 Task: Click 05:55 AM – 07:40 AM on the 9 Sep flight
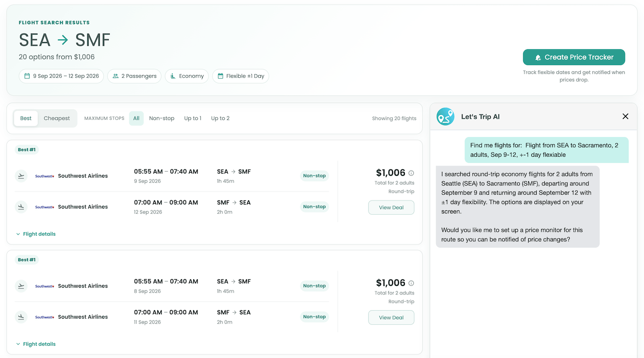click(166, 171)
